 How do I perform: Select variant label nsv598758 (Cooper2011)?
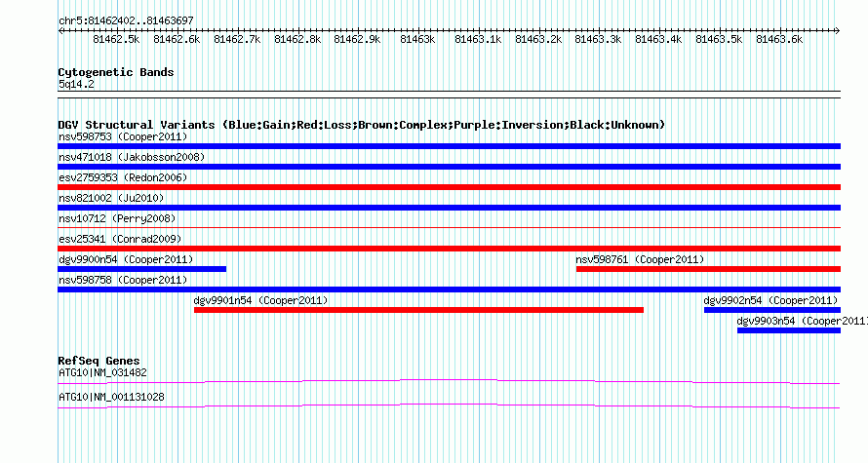click(x=123, y=280)
